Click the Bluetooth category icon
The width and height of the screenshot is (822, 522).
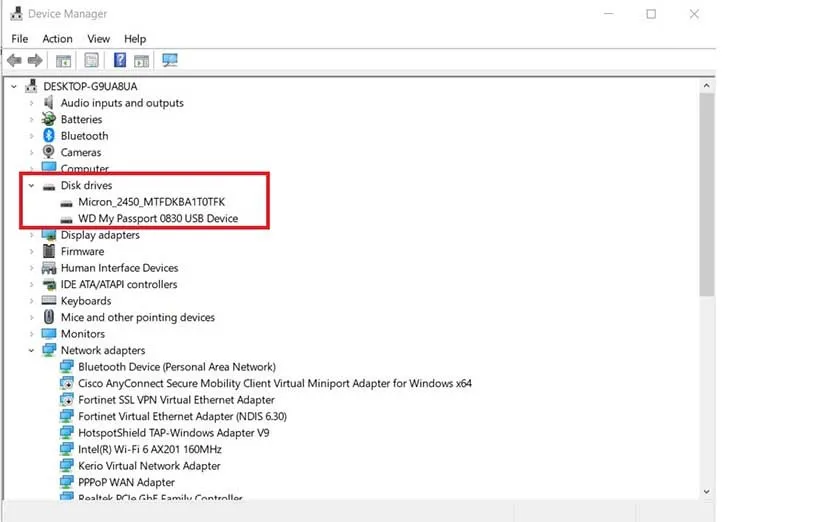click(x=48, y=136)
